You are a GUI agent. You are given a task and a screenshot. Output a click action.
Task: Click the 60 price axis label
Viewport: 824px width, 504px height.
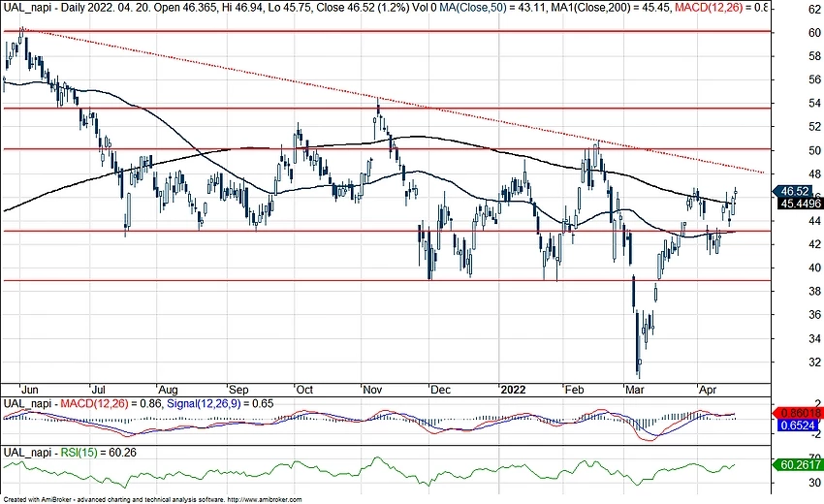coord(814,33)
